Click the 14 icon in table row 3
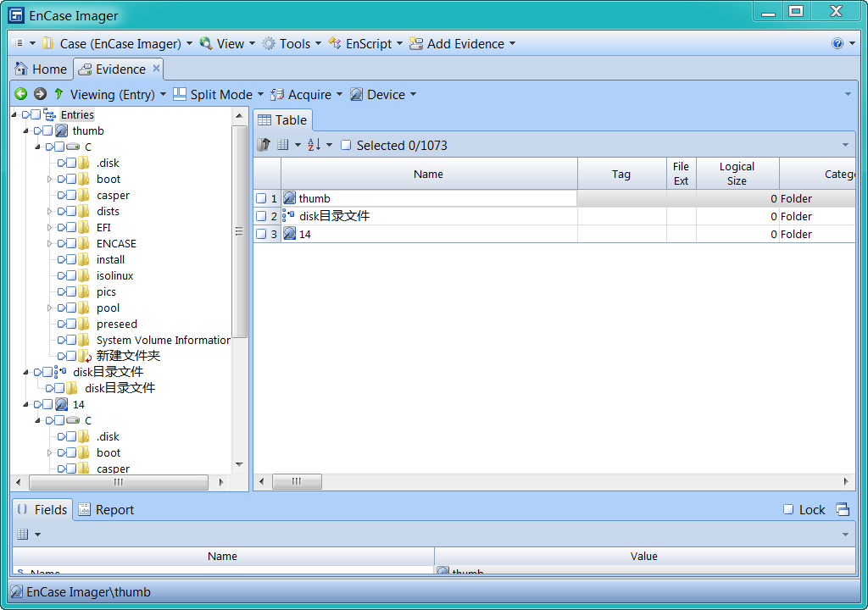This screenshot has width=868, height=610. pos(290,234)
